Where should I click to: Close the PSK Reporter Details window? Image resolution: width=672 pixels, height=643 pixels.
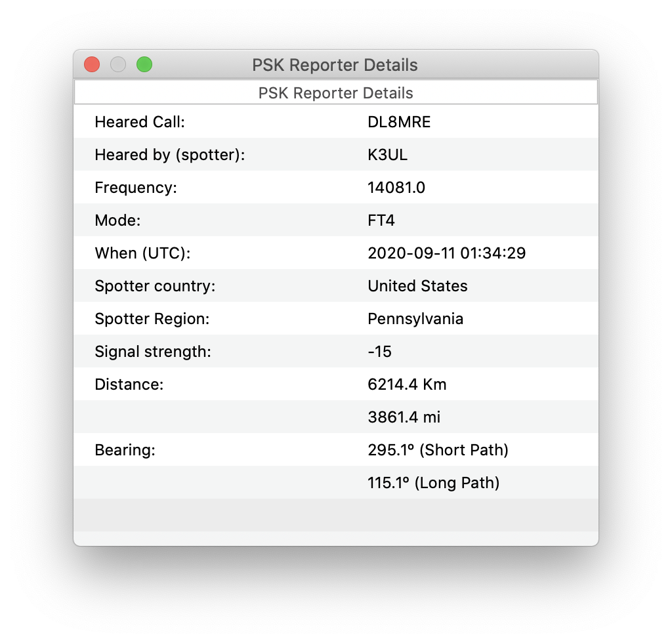click(x=92, y=65)
